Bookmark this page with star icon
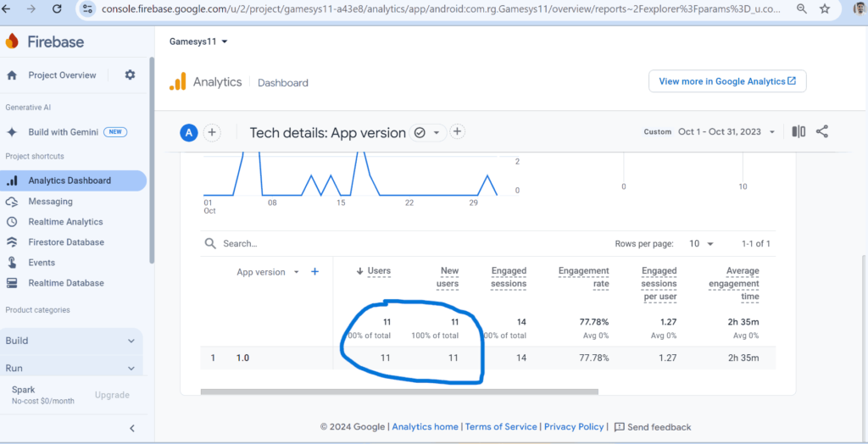Viewport: 868px width, 444px height. tap(825, 9)
